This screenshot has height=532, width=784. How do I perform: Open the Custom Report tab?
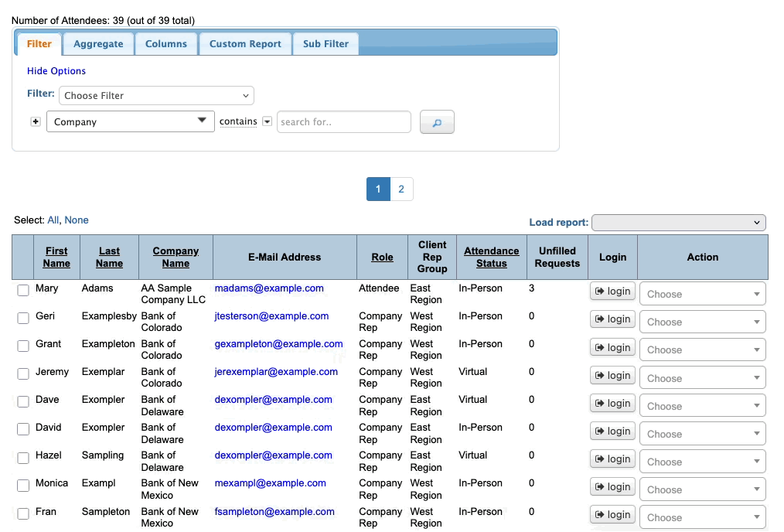[x=245, y=44]
